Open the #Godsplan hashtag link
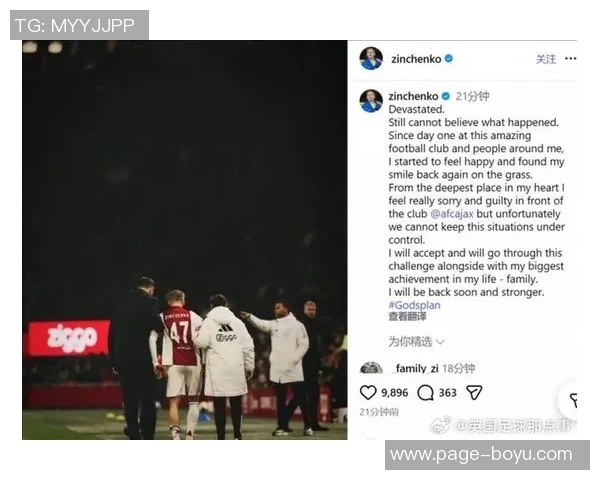Screen dimensions: 600x480 [414, 305]
